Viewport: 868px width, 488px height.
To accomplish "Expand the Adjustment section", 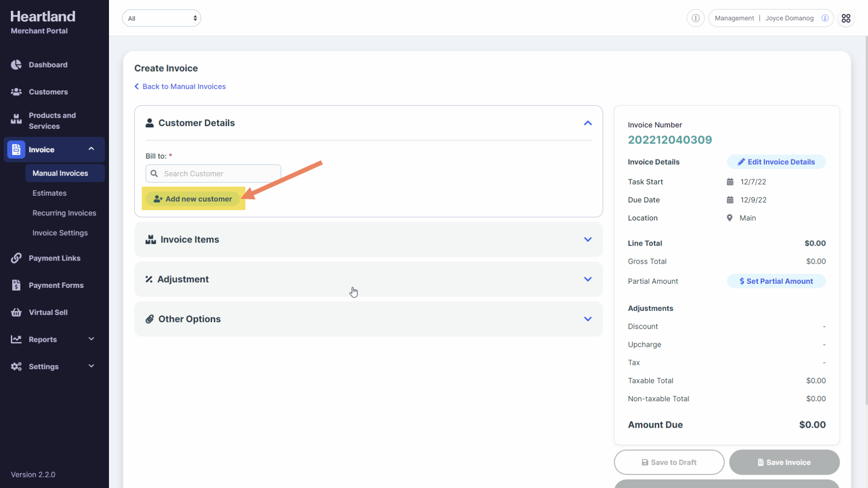I will tap(587, 279).
